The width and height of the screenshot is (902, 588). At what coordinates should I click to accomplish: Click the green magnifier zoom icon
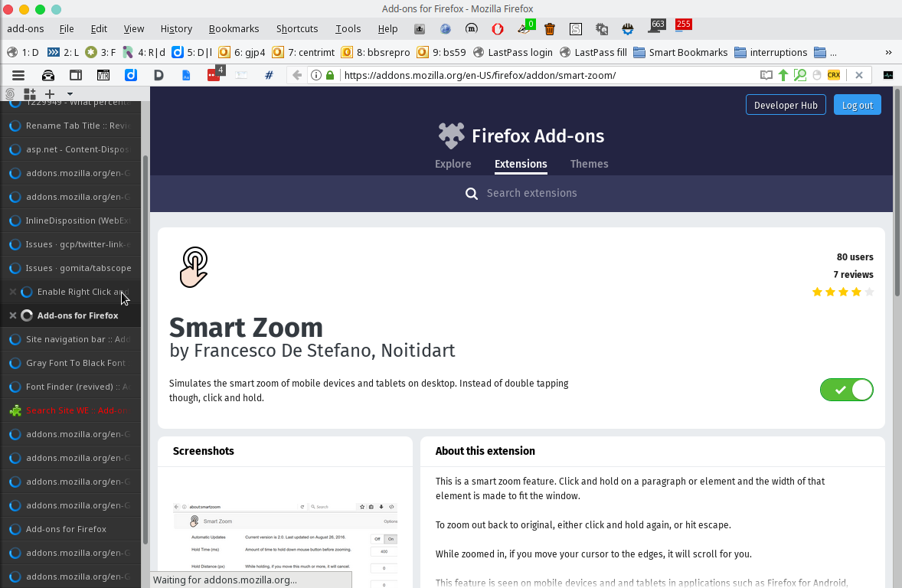click(799, 75)
